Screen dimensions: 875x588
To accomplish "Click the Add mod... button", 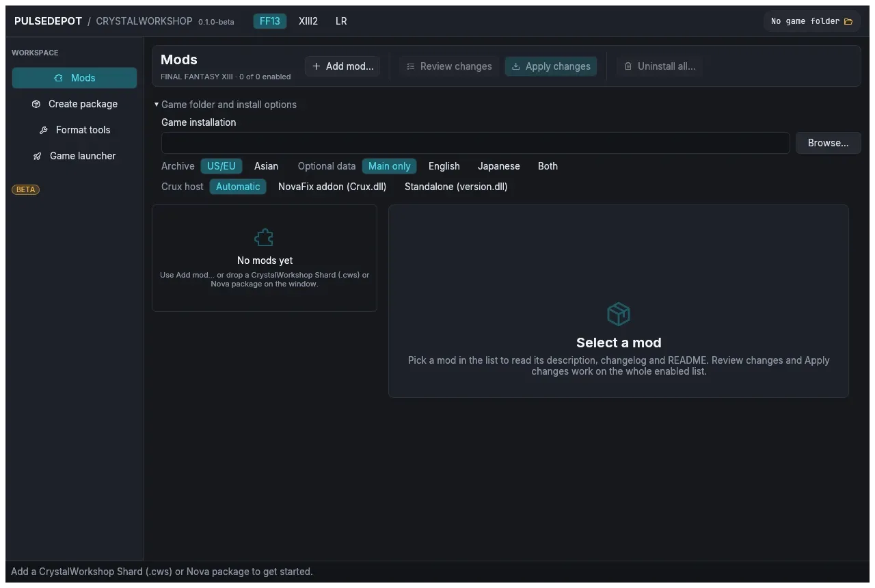I will click(342, 66).
